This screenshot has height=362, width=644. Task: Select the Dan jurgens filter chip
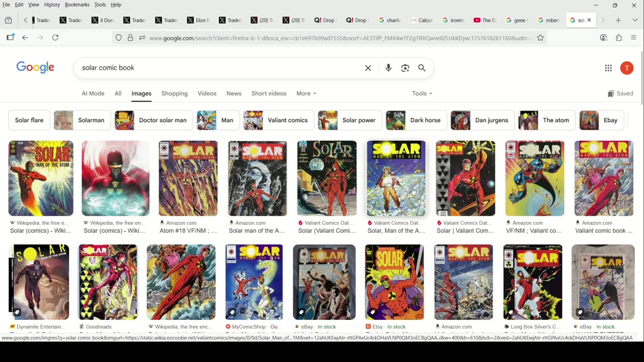482,120
